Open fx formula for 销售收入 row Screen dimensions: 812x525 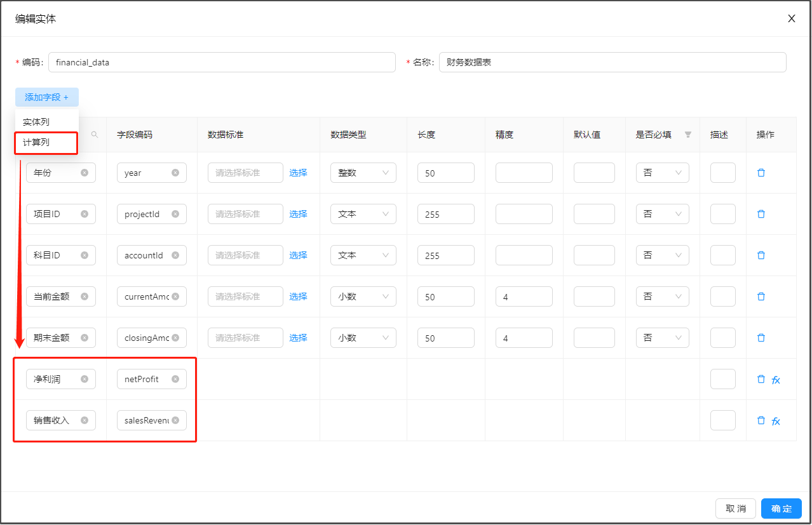776,420
